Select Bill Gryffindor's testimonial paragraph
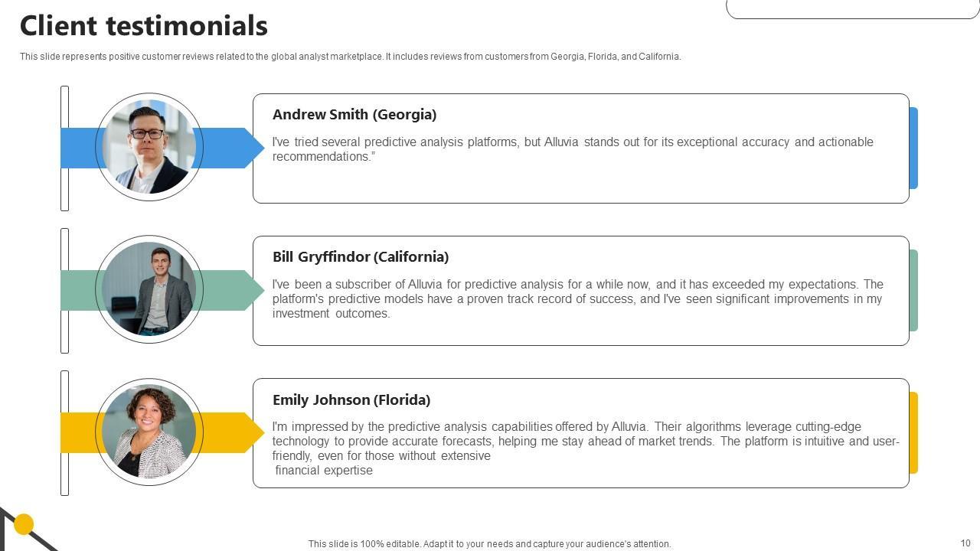 click(x=577, y=298)
